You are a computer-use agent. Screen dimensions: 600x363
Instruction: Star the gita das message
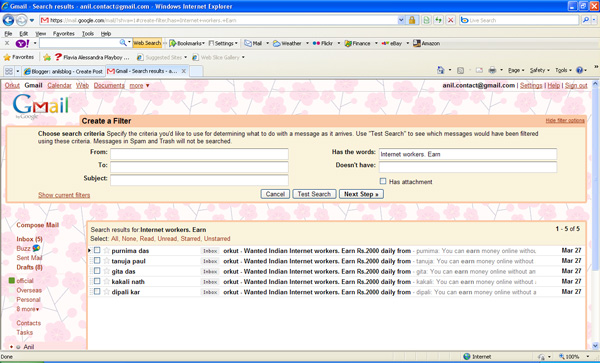tap(107, 271)
